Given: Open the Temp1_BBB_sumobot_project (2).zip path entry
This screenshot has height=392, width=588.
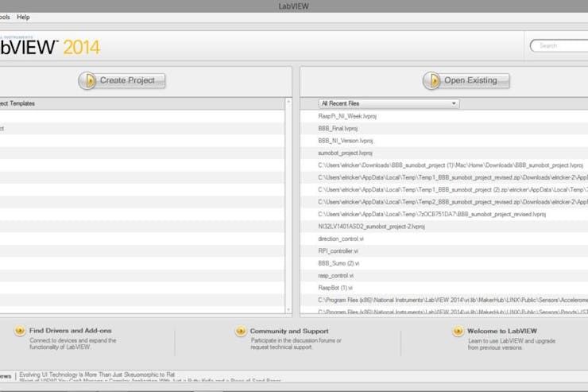Looking at the screenshot, I should (x=453, y=190).
